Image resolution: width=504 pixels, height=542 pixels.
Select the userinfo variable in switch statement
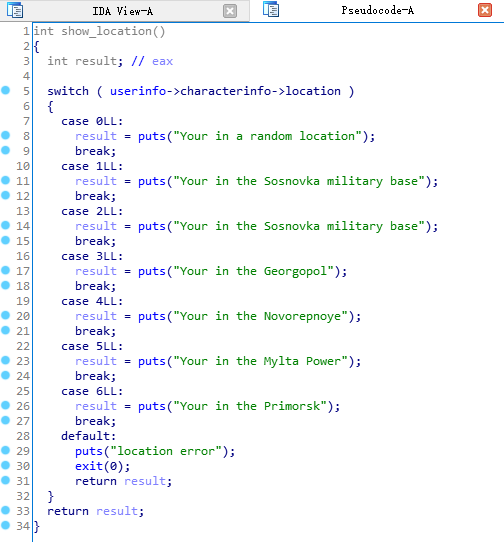138,91
